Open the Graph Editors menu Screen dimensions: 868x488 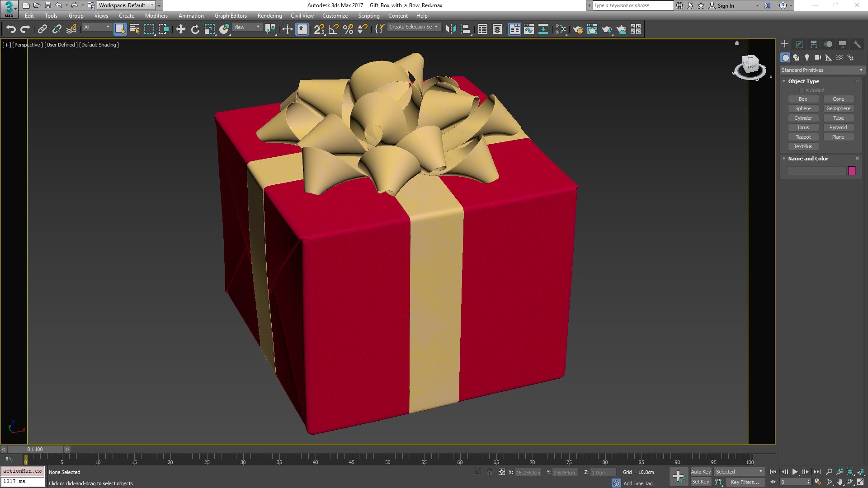tap(231, 16)
